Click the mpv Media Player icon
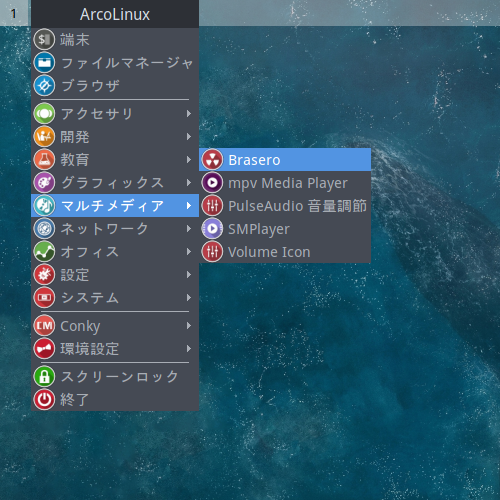 coord(212,183)
